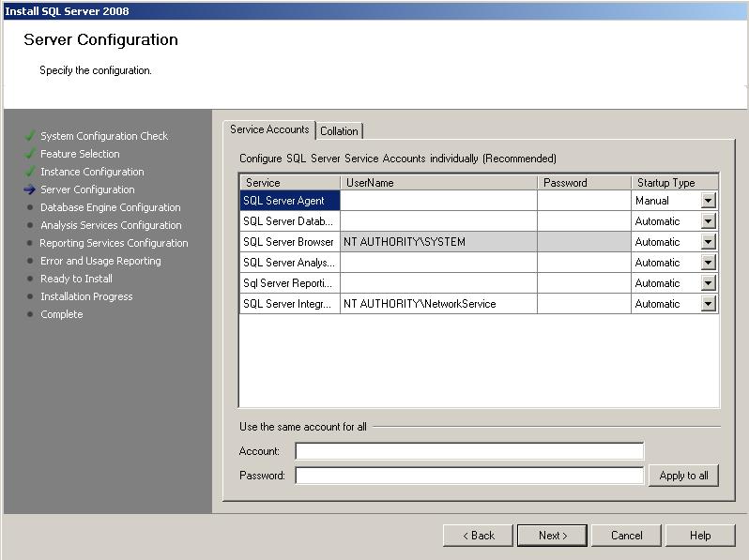Viewport: 749px width, 560px height.
Task: Open Startup Type dropdown for SQL Server Agent
Action: 708,201
